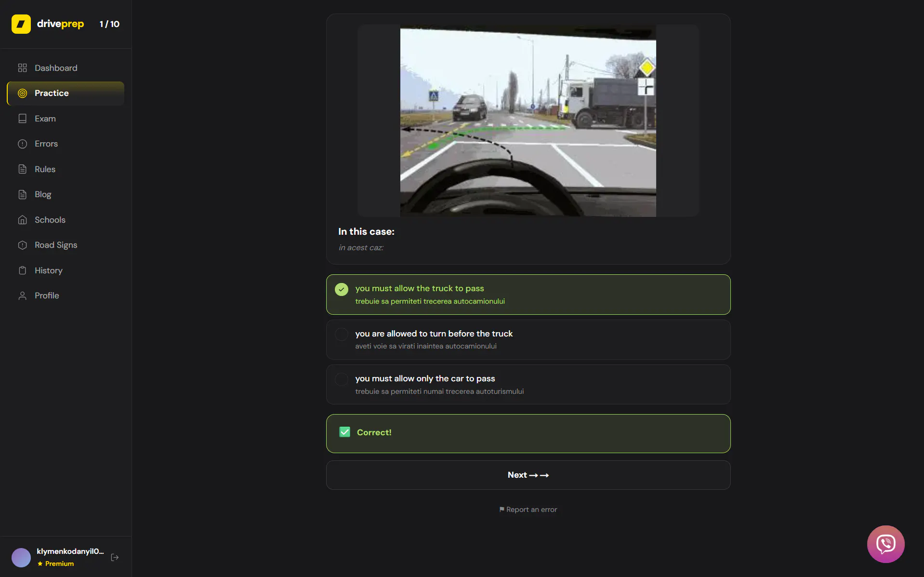The height and width of the screenshot is (577, 924).
Task: Click the Errors alert circle icon
Action: pos(22,144)
